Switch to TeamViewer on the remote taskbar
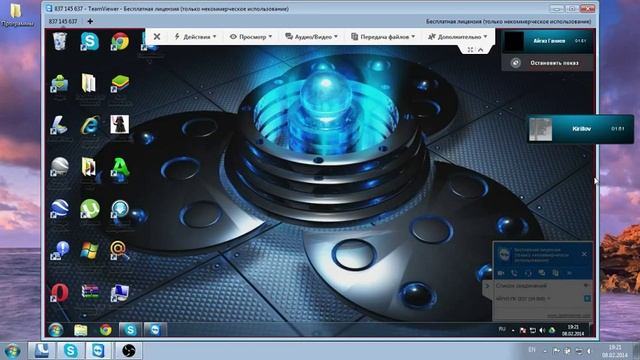Image resolution: width=640 pixels, height=360 pixels. 155,330
